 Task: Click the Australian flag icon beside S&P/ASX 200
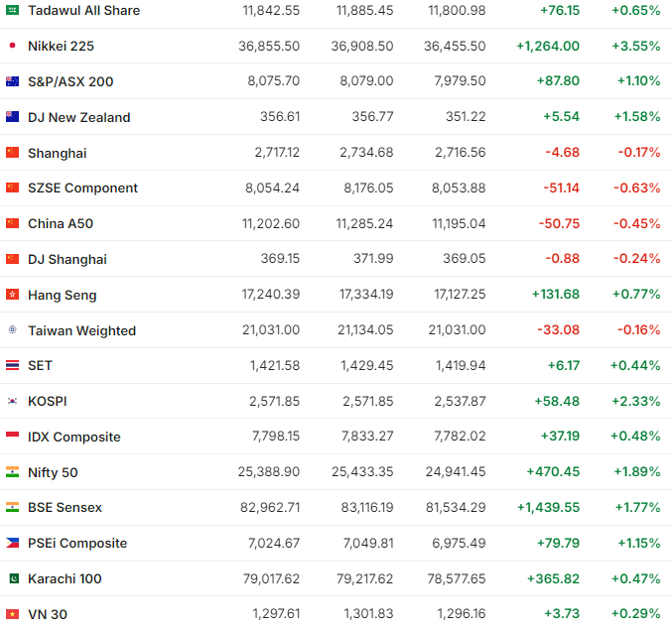tap(12, 81)
